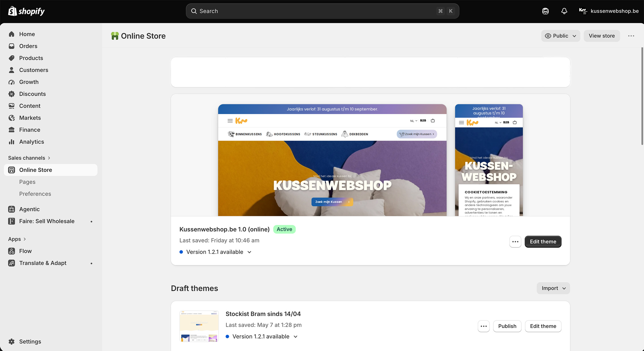Click the Active status badge
Screen dimensions: 644x351
click(284, 229)
